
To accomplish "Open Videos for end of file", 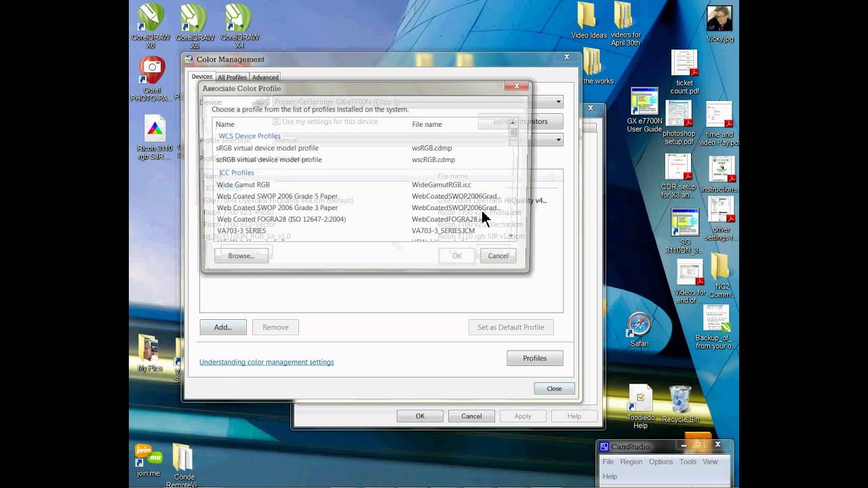I will tap(690, 281).
